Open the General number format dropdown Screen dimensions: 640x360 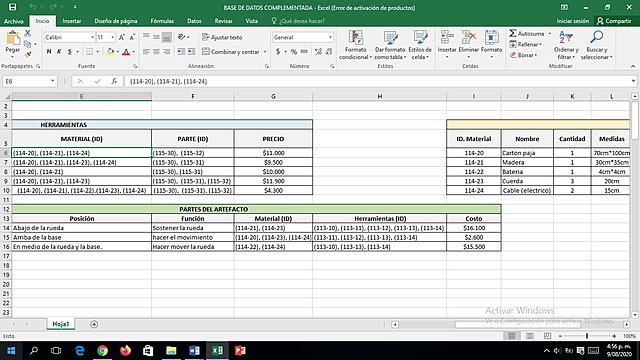click(x=330, y=38)
